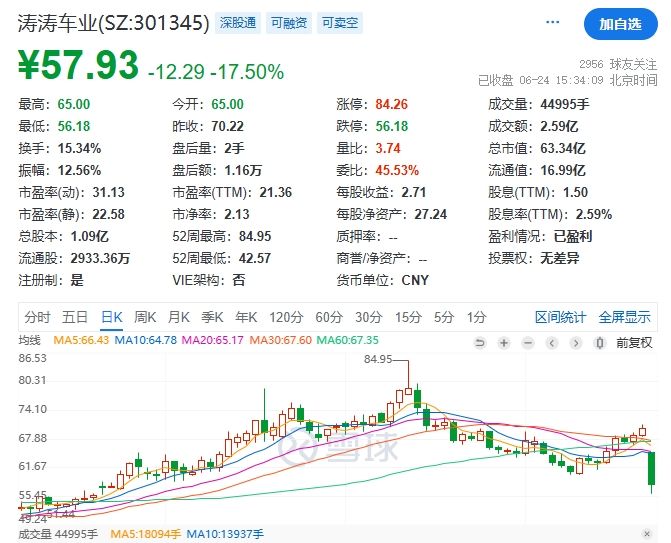
Task: Click the 跌停 value 56.18
Action: [x=392, y=126]
